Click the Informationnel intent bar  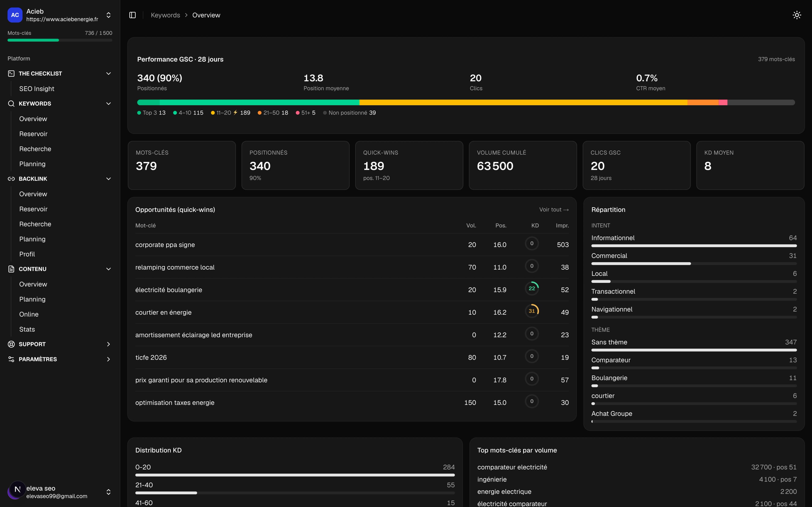pos(694,246)
